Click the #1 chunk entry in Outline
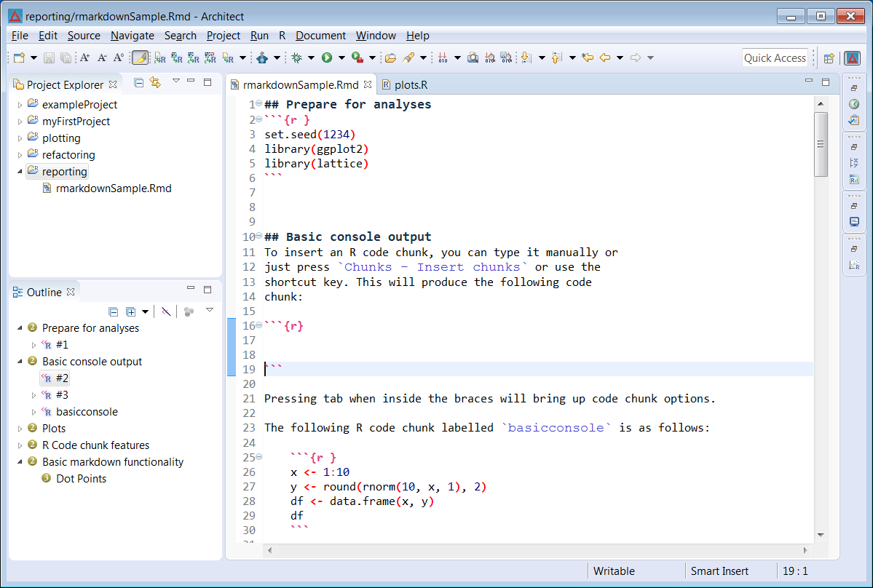This screenshot has width=873, height=588. tap(62, 345)
